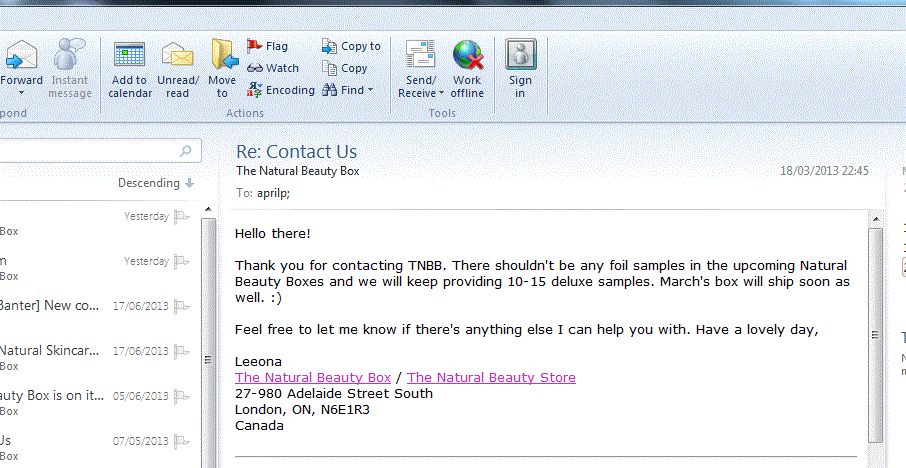This screenshot has width=906, height=468.
Task: Click the Send/Receive icon
Action: click(420, 55)
